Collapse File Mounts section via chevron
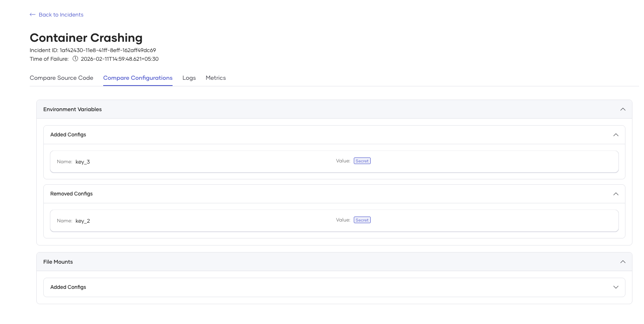The height and width of the screenshot is (324, 644). pyautogui.click(x=623, y=262)
